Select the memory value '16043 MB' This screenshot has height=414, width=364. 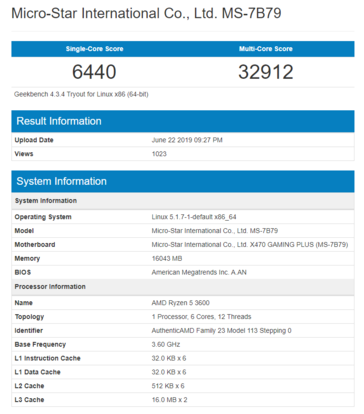point(167,258)
